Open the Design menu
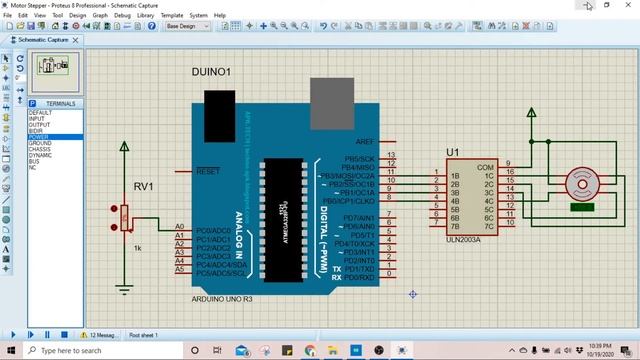 point(78,15)
